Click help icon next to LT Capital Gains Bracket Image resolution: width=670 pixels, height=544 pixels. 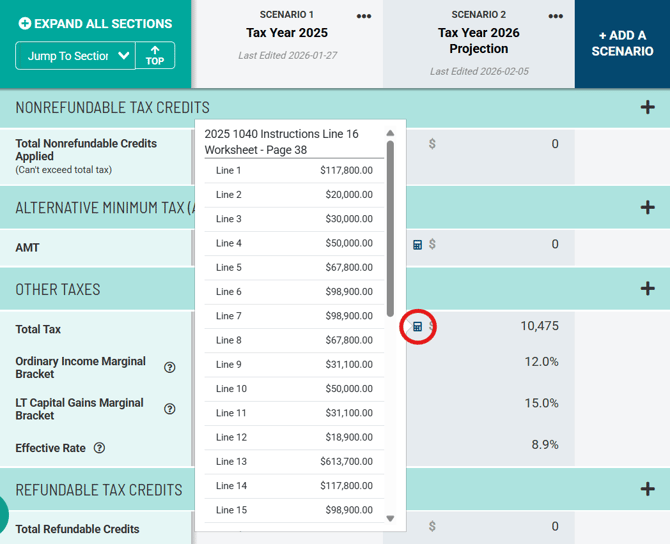tap(170, 409)
